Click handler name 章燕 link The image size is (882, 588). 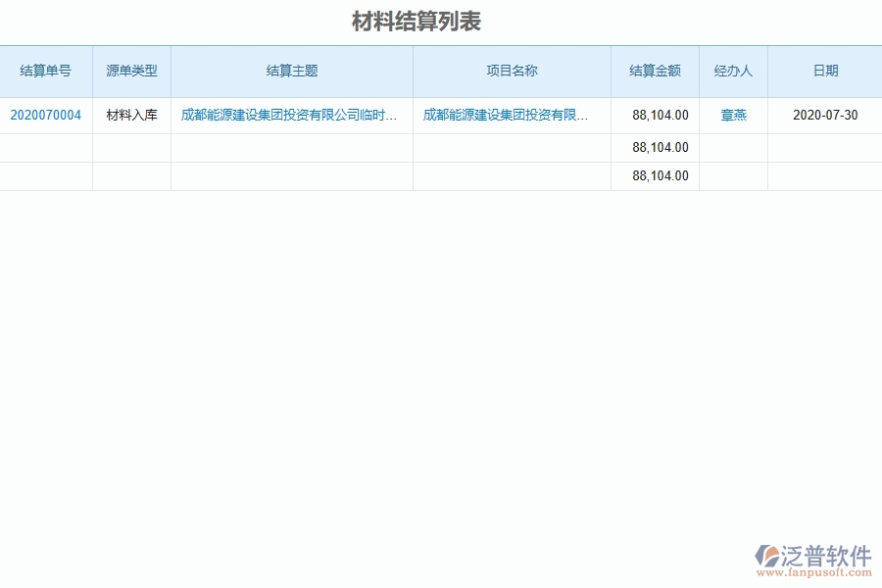click(x=733, y=115)
